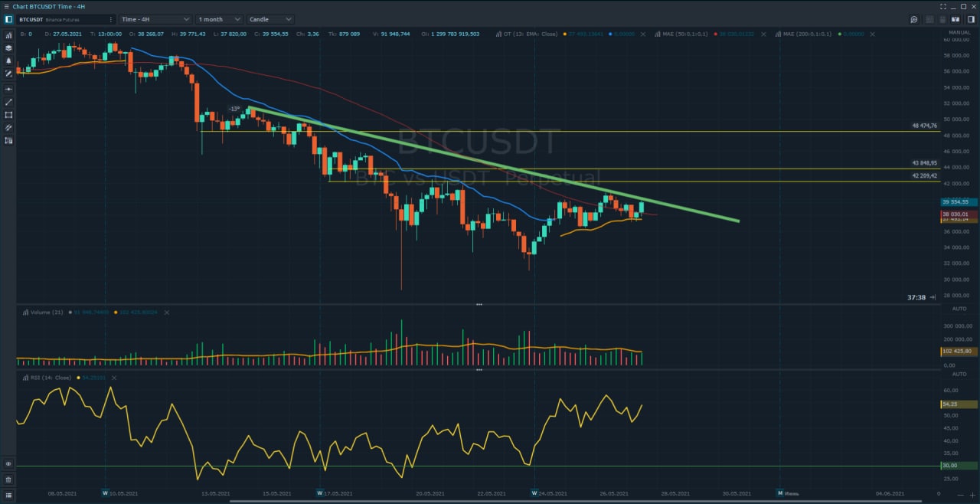The image size is (980, 504).
Task: Click the orange OT value color dot
Action: pyautogui.click(x=564, y=34)
